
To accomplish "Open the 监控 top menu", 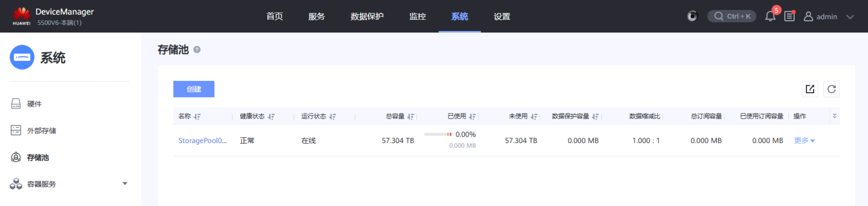I will pos(417,16).
